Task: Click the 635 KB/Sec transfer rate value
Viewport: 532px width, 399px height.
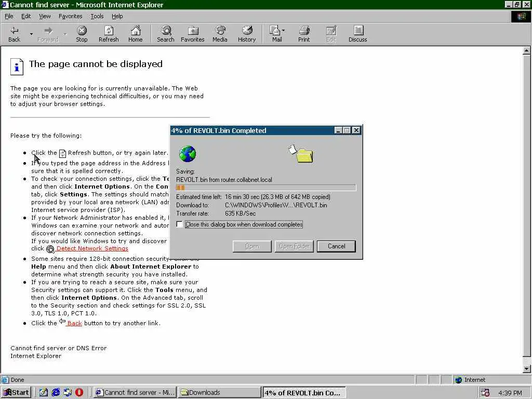Action: tap(240, 214)
